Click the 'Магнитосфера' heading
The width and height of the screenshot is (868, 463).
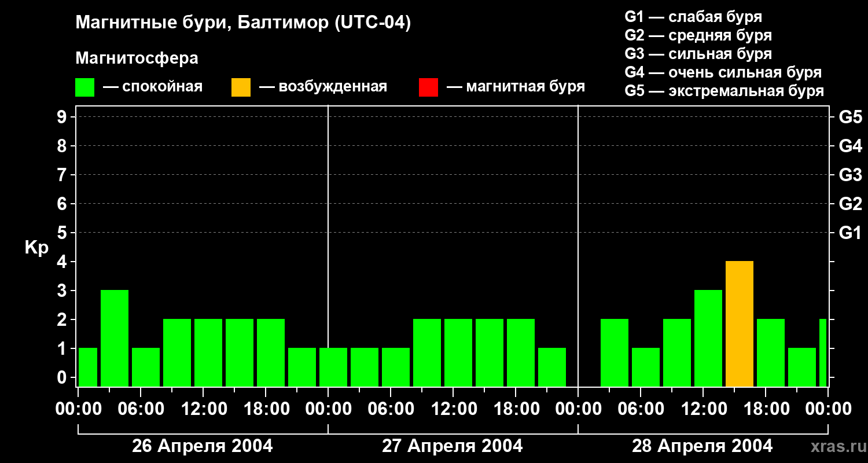[137, 58]
